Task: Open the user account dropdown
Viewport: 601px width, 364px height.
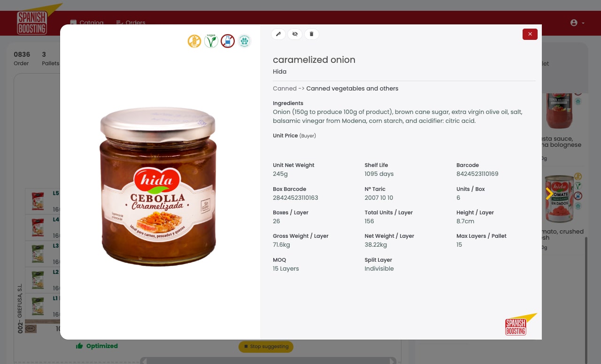Action: pyautogui.click(x=578, y=23)
